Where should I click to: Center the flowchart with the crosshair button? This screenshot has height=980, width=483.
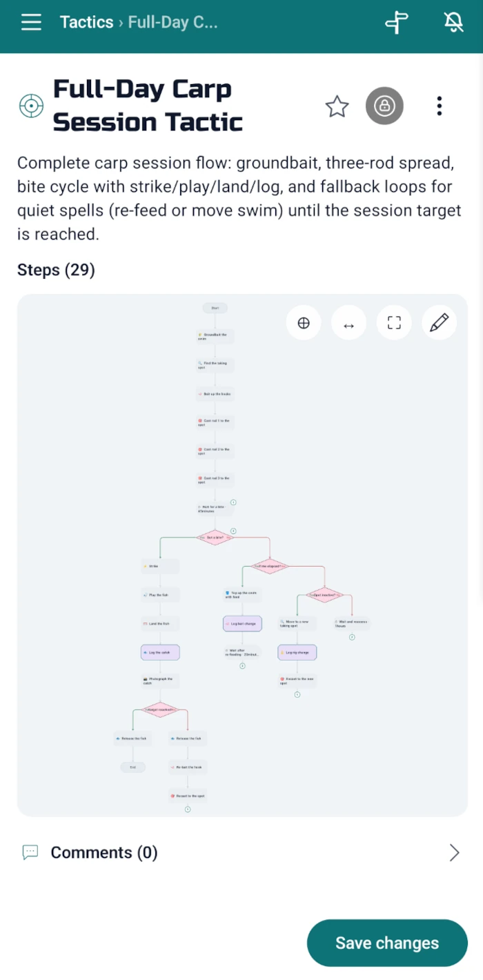coord(304,323)
